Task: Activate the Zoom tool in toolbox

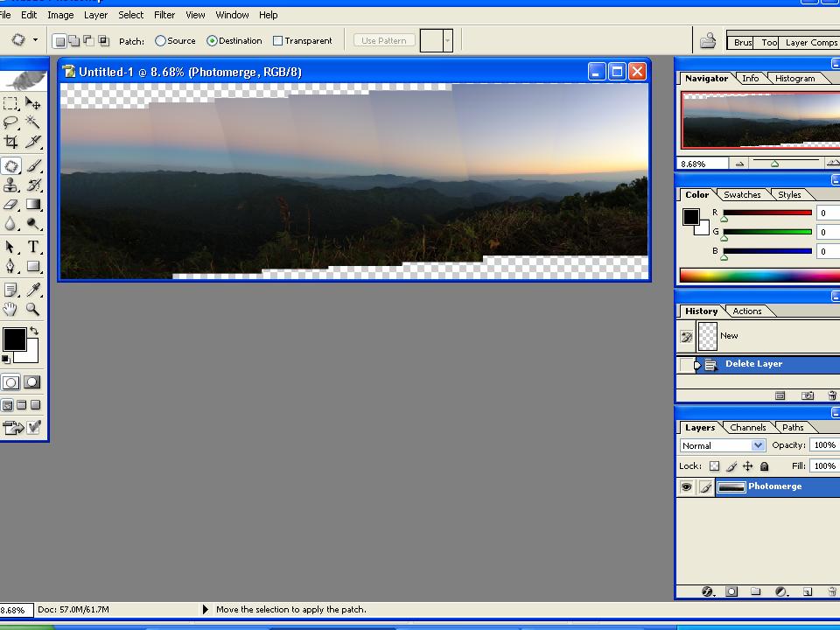Action: click(33, 309)
